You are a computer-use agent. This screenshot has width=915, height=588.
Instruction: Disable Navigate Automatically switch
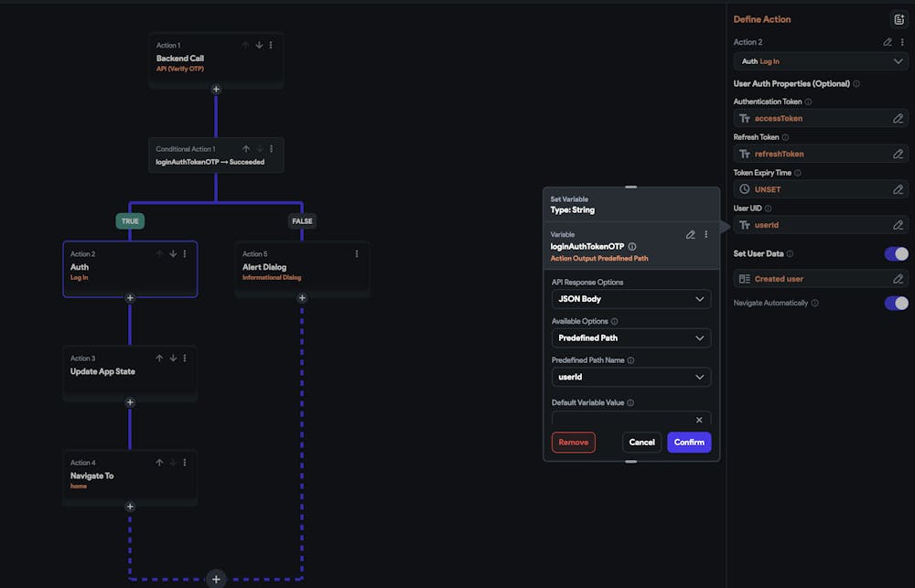tap(896, 303)
